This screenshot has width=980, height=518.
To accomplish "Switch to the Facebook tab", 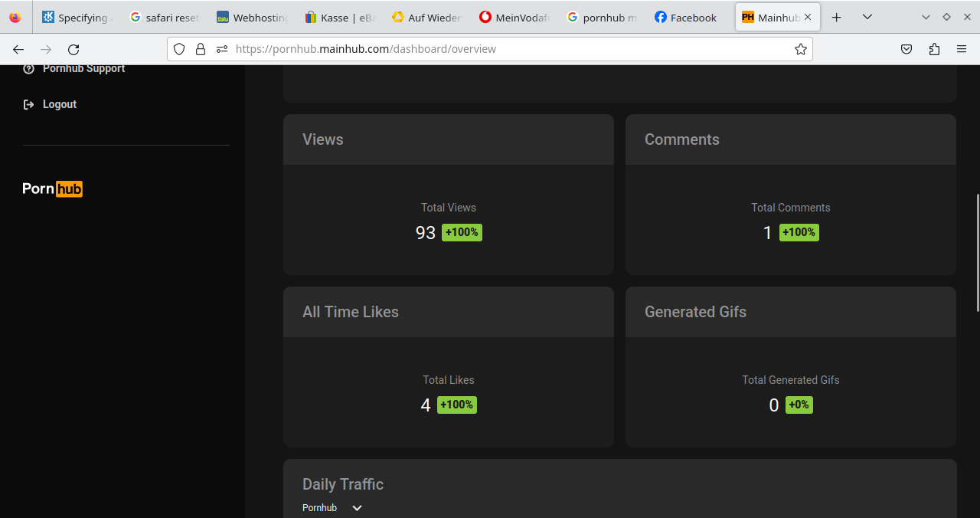I will pos(685,17).
